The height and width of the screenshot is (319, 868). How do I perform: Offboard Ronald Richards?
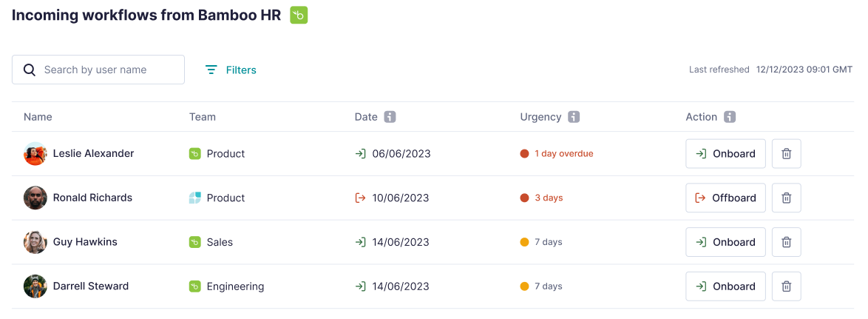(x=725, y=198)
